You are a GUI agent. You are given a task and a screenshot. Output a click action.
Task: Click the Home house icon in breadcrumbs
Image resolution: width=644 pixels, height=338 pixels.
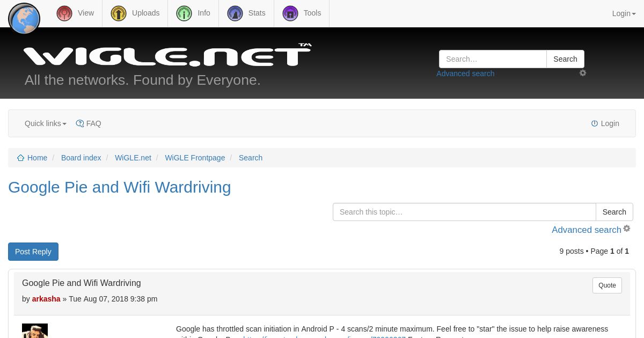coord(20,158)
